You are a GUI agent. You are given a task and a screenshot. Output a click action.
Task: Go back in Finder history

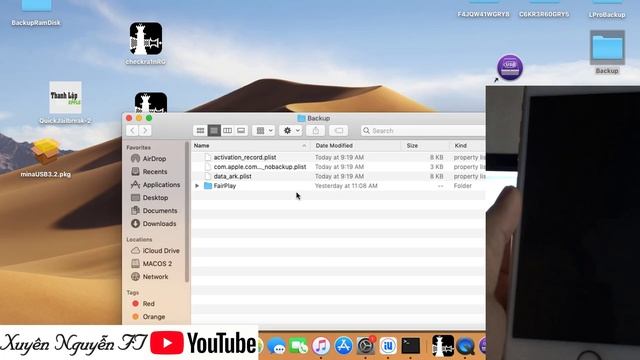click(132, 131)
